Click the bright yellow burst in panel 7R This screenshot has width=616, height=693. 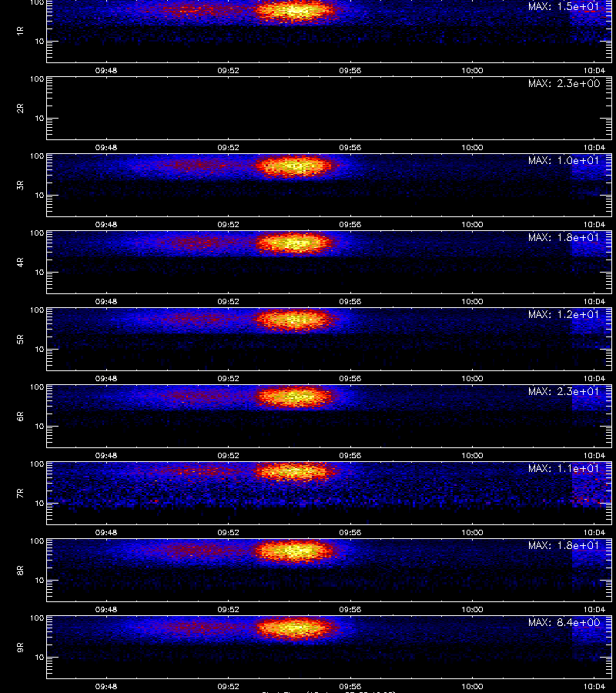[x=295, y=472]
